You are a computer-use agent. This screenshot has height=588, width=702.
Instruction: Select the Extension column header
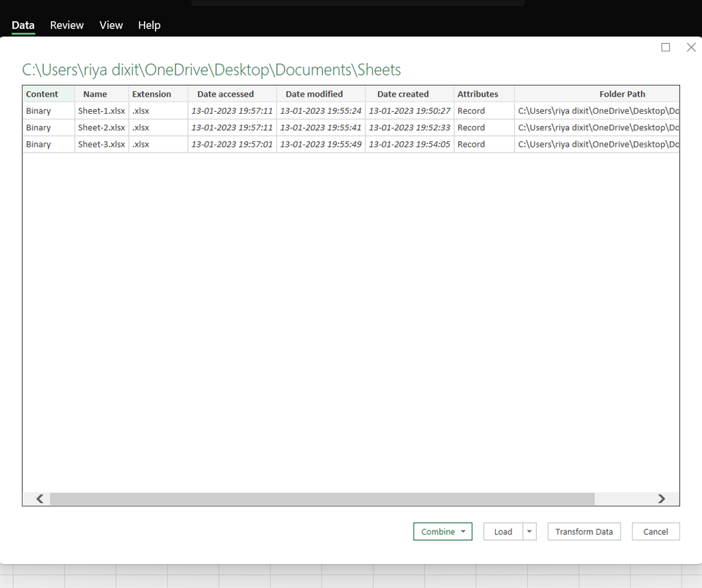[x=158, y=94]
